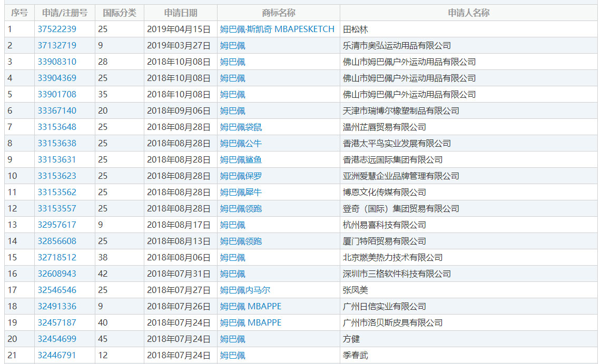Open registration number 32957617
The width and height of the screenshot is (601, 364).
57,225
